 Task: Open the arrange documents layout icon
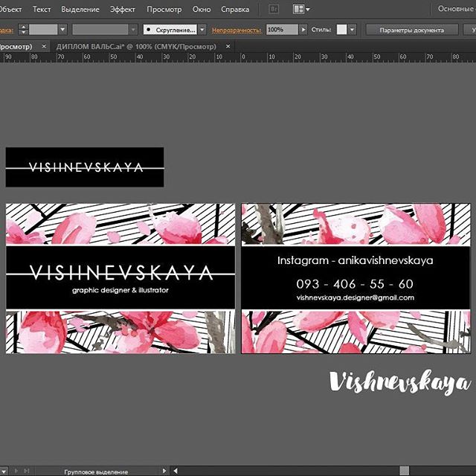[301, 10]
